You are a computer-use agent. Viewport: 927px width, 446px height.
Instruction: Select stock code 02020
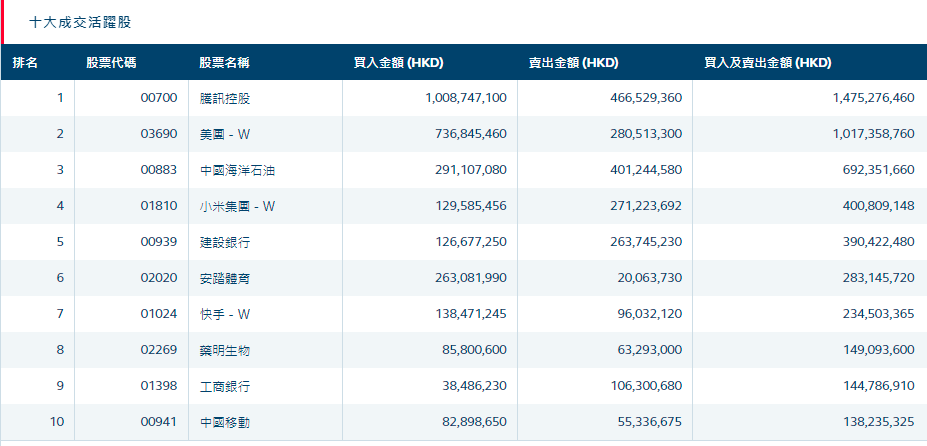tap(159, 278)
